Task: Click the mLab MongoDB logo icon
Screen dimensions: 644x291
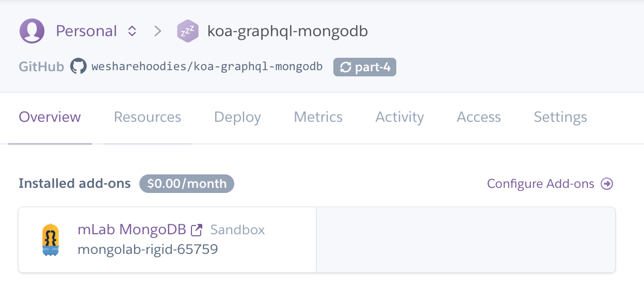Action: pos(51,239)
